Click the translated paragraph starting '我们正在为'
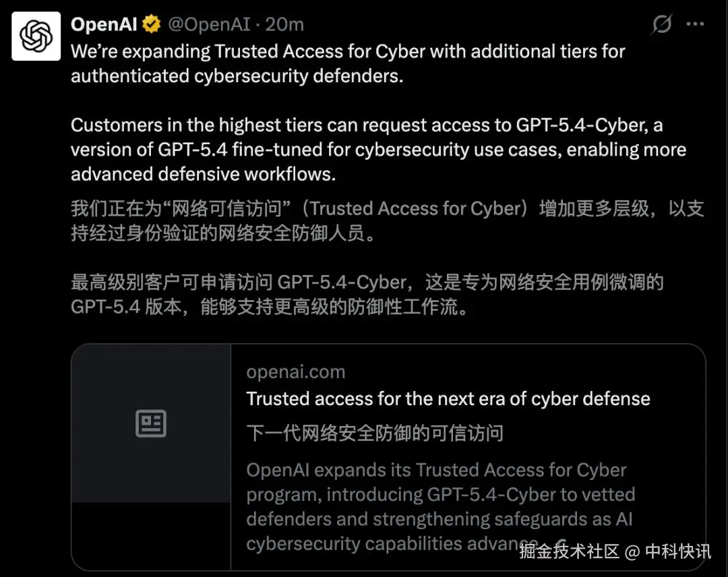This screenshot has height=577, width=728. point(386,220)
